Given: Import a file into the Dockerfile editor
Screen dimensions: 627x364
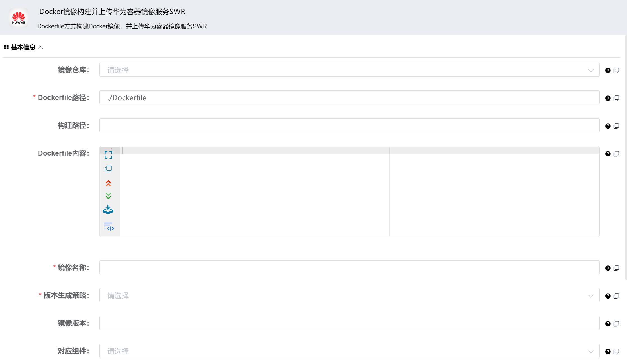Looking at the screenshot, I should click(x=108, y=210).
